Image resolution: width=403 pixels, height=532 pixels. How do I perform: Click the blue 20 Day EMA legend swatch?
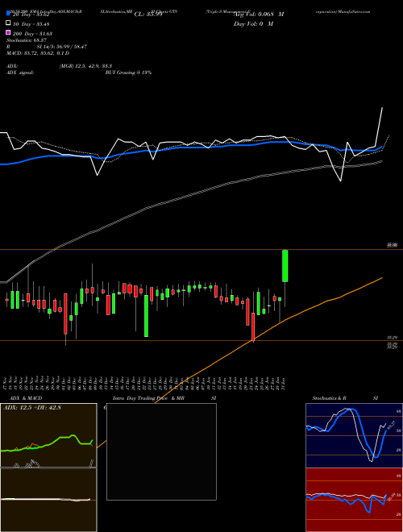click(x=9, y=14)
